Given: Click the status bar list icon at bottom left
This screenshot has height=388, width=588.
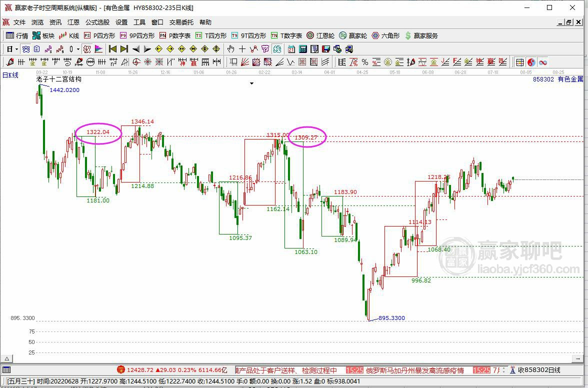Looking at the screenshot, I should coord(6,370).
